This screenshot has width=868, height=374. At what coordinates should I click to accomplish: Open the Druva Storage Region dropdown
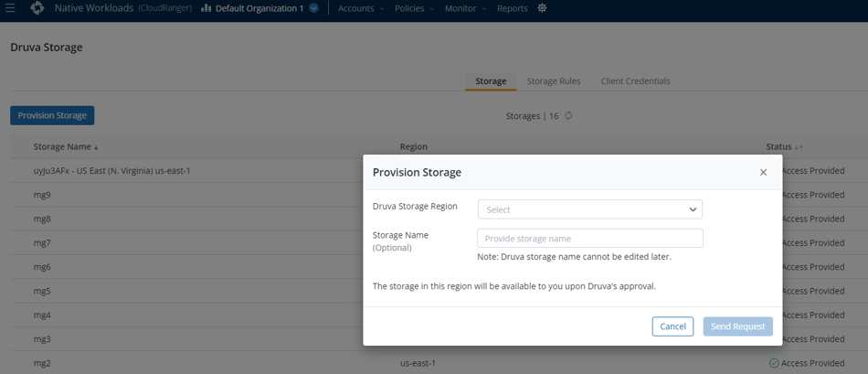589,209
